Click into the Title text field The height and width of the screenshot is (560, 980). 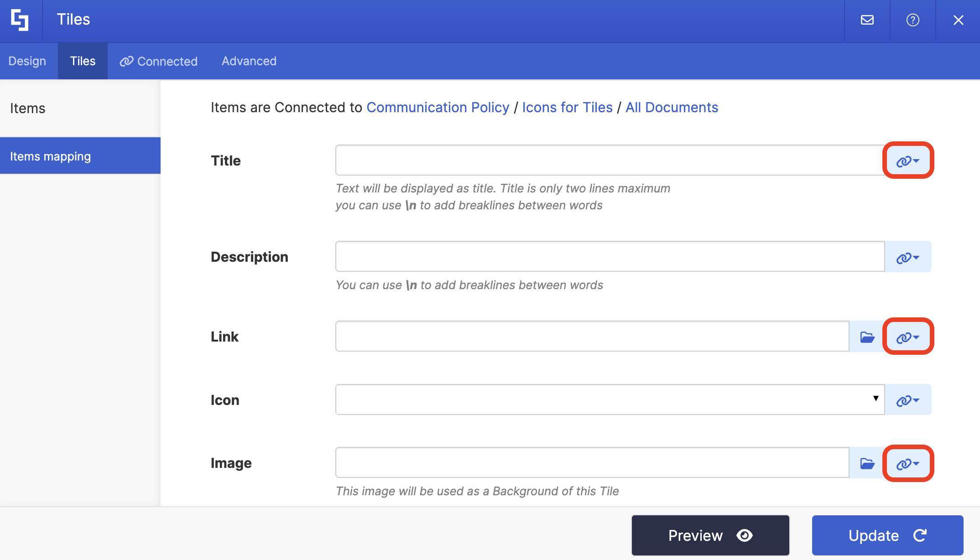610,161
